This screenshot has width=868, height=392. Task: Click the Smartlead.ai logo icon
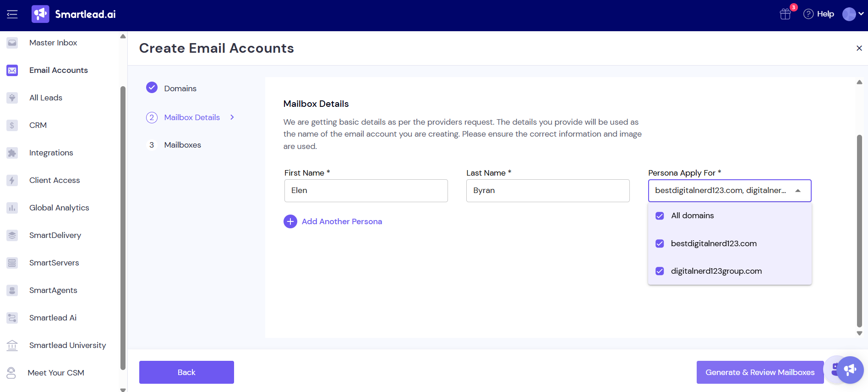[40, 14]
